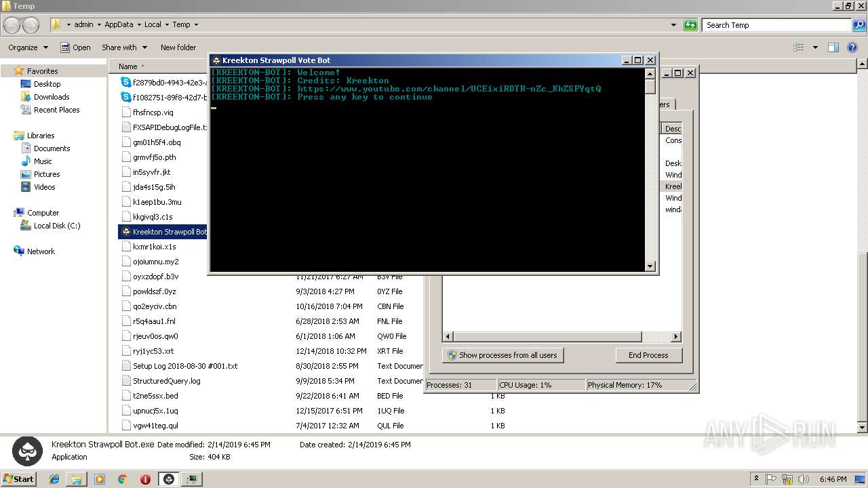Open Music library
The width and height of the screenshot is (868, 488).
click(x=43, y=161)
